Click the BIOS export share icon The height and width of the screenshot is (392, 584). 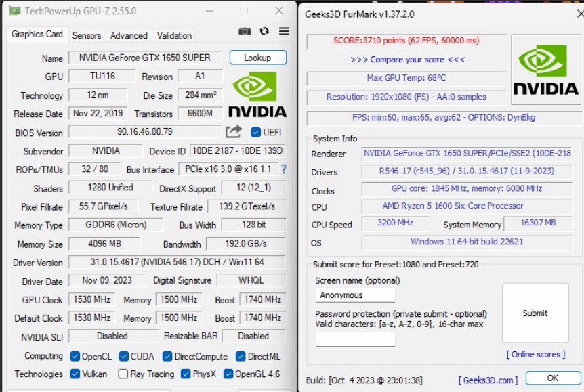[234, 131]
